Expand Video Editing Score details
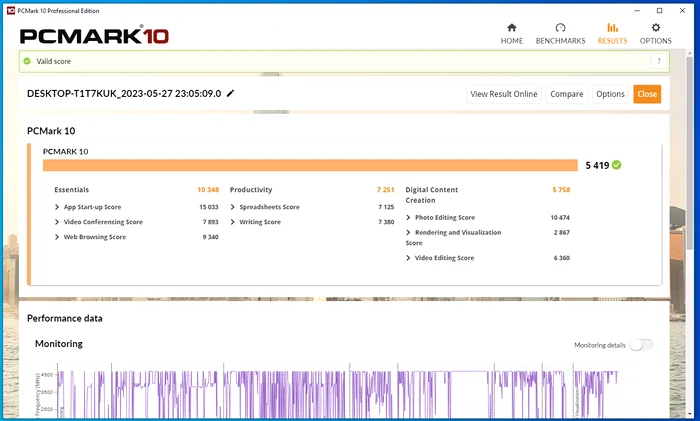700x421 pixels. pos(408,258)
